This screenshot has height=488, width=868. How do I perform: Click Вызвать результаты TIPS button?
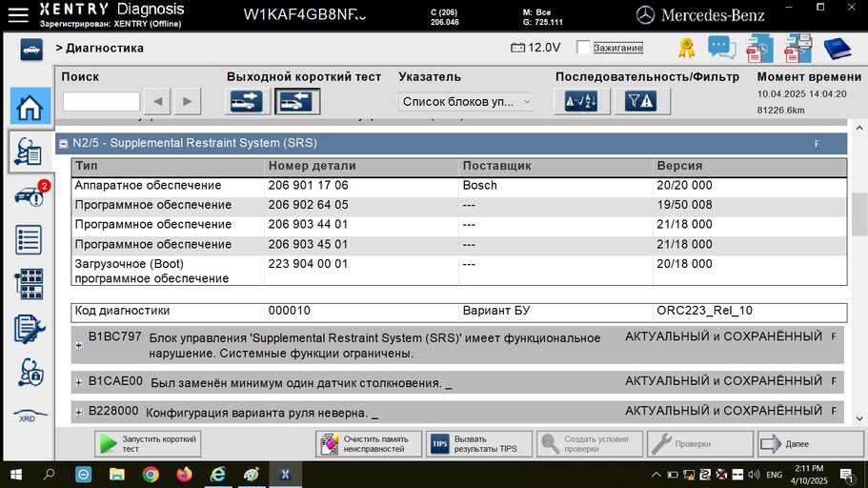(479, 444)
